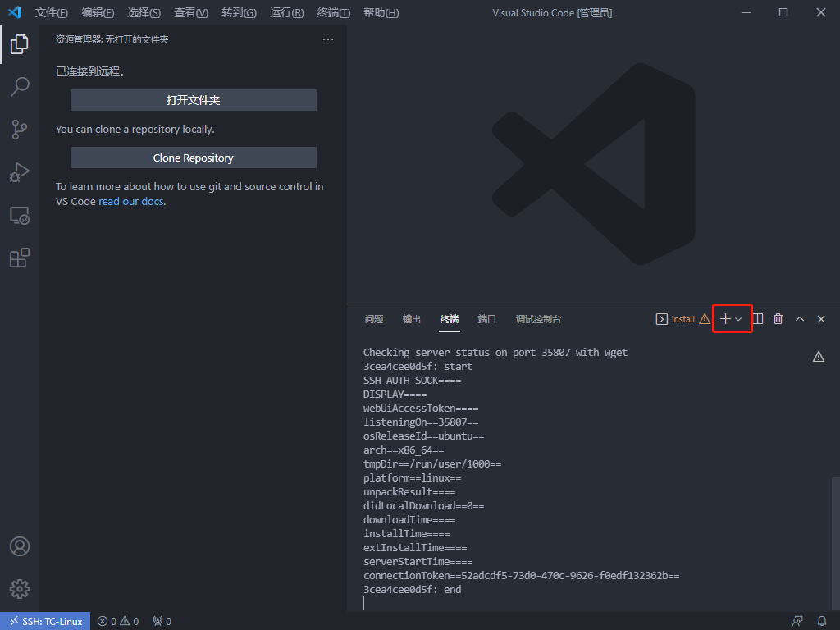840x630 pixels.
Task: Open the 文件(F) menu
Action: click(52, 12)
